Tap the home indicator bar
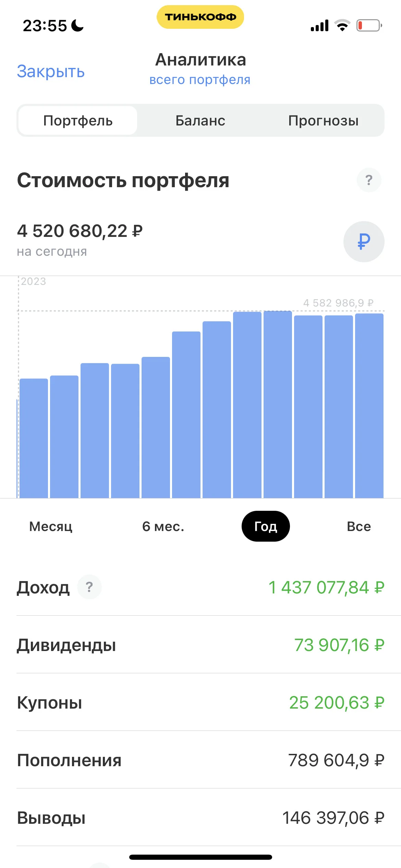 (200, 857)
